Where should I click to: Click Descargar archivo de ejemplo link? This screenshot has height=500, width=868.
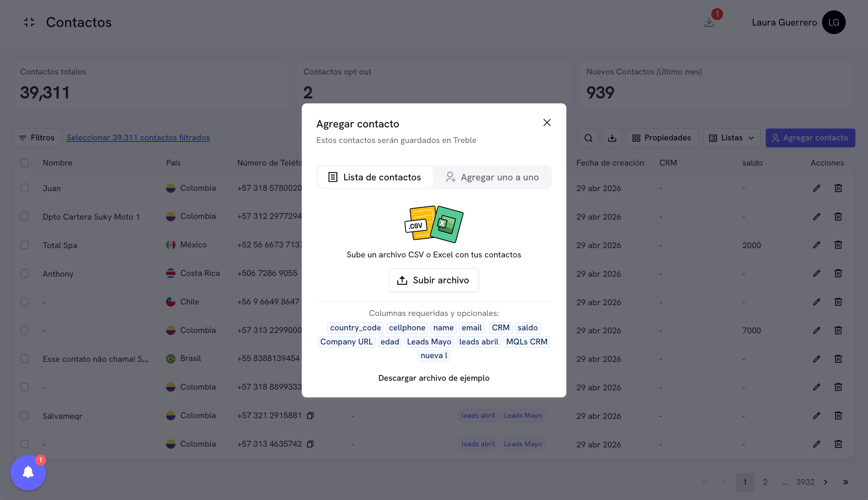tap(434, 378)
